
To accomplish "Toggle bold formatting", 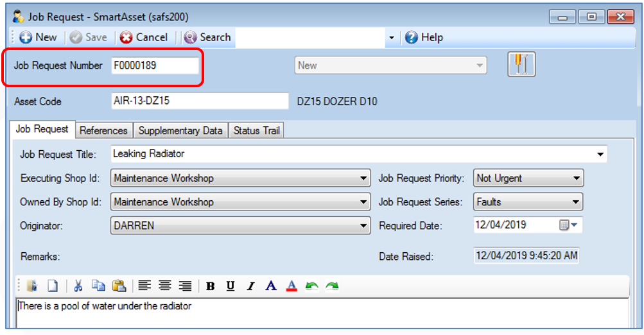I will 211,286.
